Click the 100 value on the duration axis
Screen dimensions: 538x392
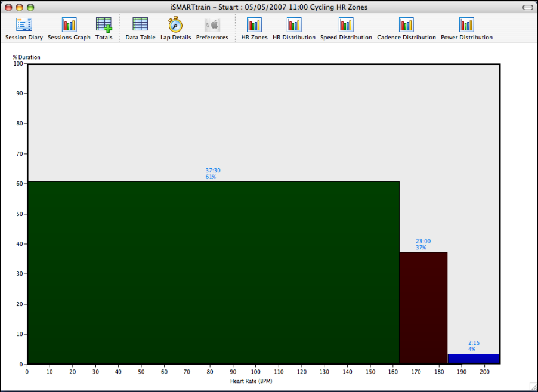(18, 63)
